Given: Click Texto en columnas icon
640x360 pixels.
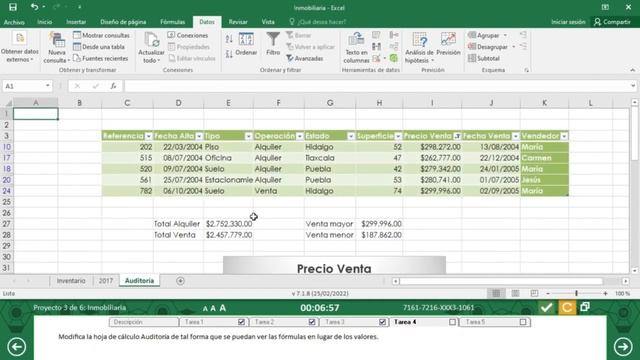Looking at the screenshot, I should click(x=356, y=40).
